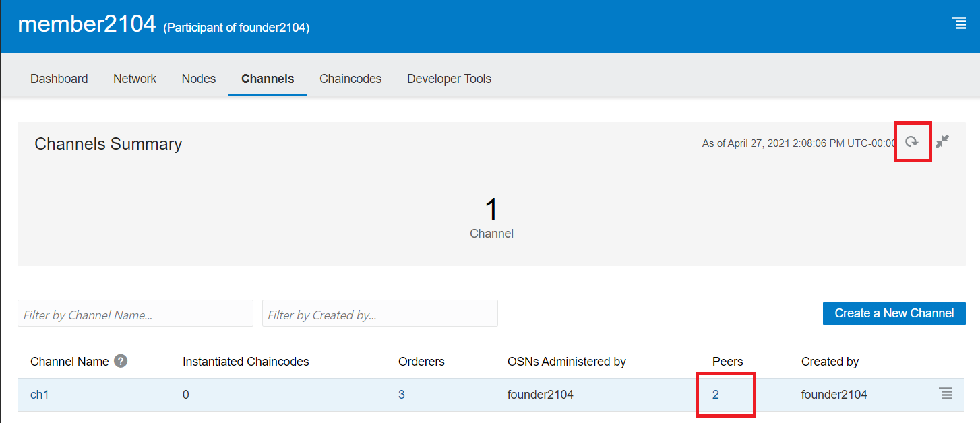This screenshot has height=423, width=980.
Task: Click the Channel Name help icon
Action: click(121, 361)
